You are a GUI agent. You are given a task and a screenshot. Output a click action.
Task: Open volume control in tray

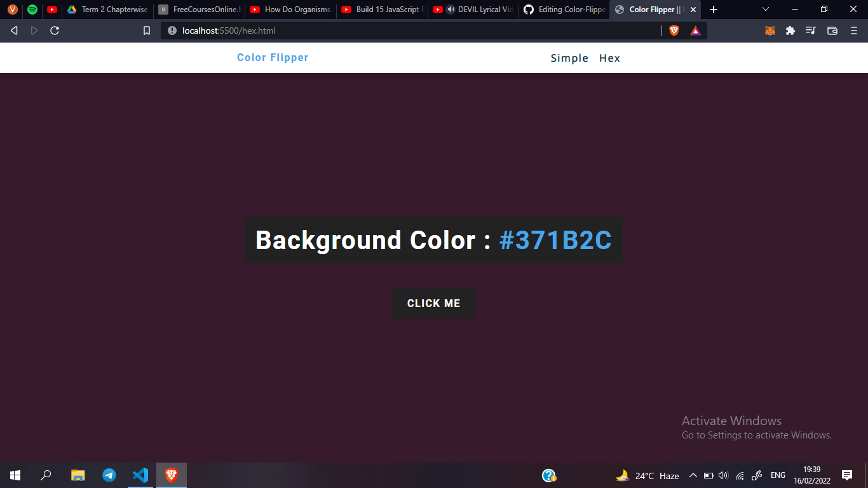pos(723,475)
